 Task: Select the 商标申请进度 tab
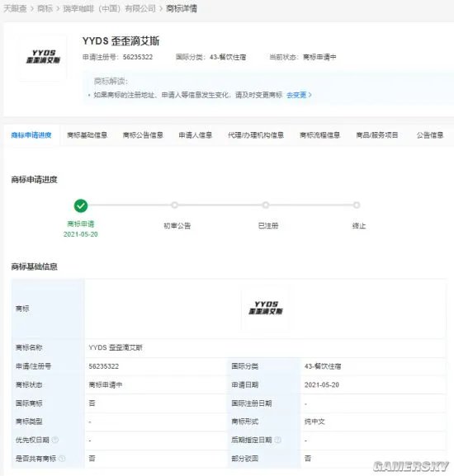point(31,135)
